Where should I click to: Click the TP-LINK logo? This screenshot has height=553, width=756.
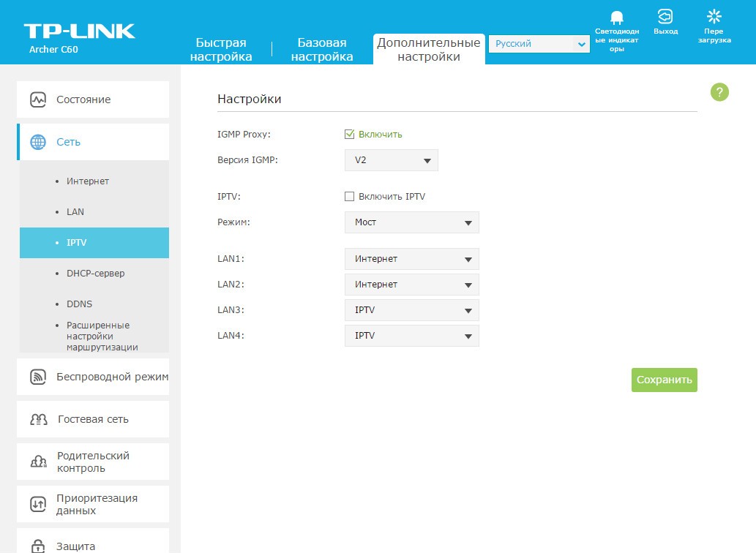[x=79, y=31]
